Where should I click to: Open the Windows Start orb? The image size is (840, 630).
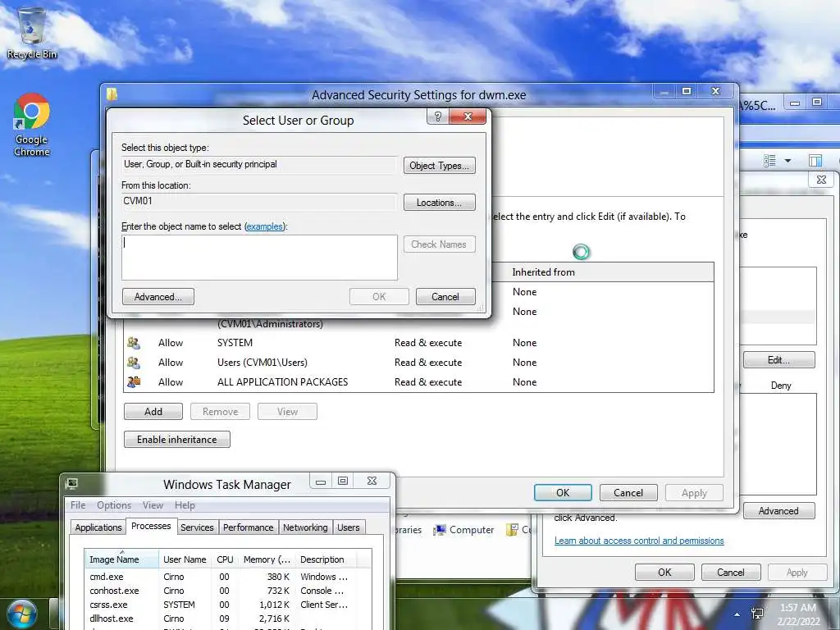[x=22, y=614]
